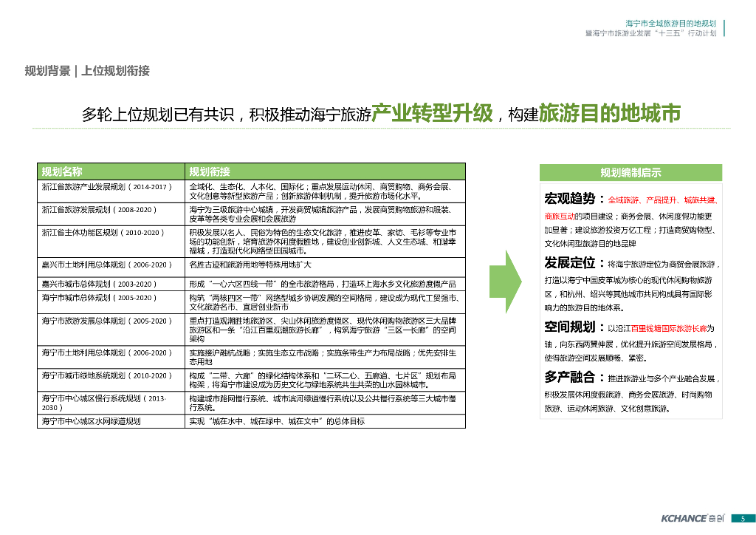756x535 pixels.
Task: Click the large green arrow shape
Action: (x=505, y=282)
